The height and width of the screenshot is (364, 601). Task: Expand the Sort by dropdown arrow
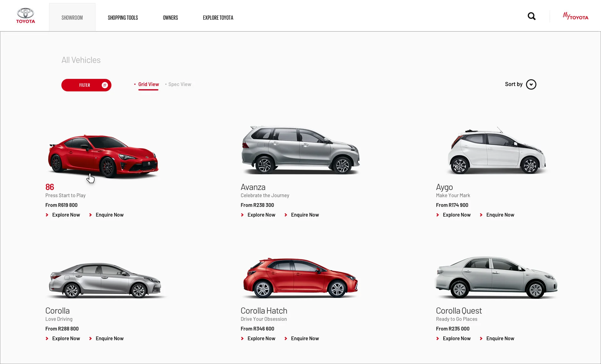tap(531, 85)
